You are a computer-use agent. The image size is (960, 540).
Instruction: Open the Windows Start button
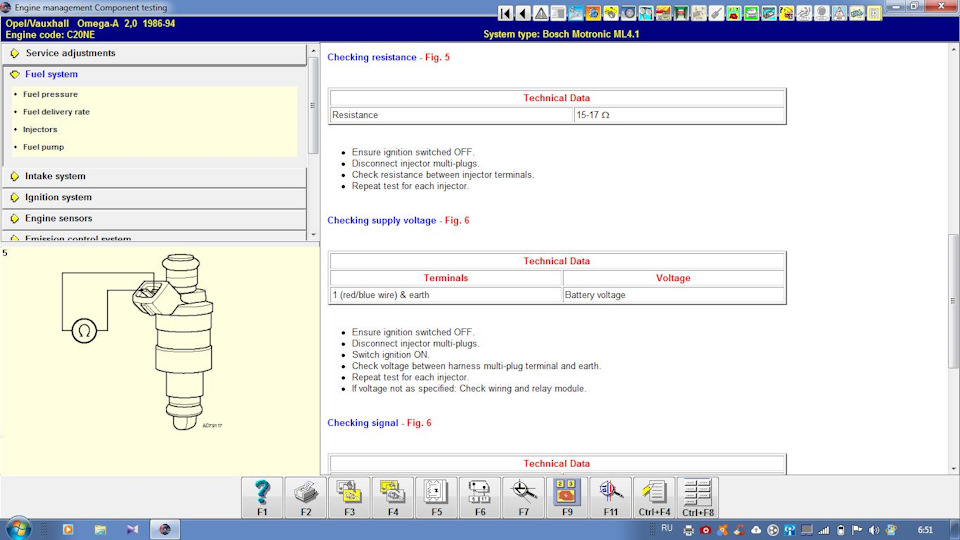(18, 529)
